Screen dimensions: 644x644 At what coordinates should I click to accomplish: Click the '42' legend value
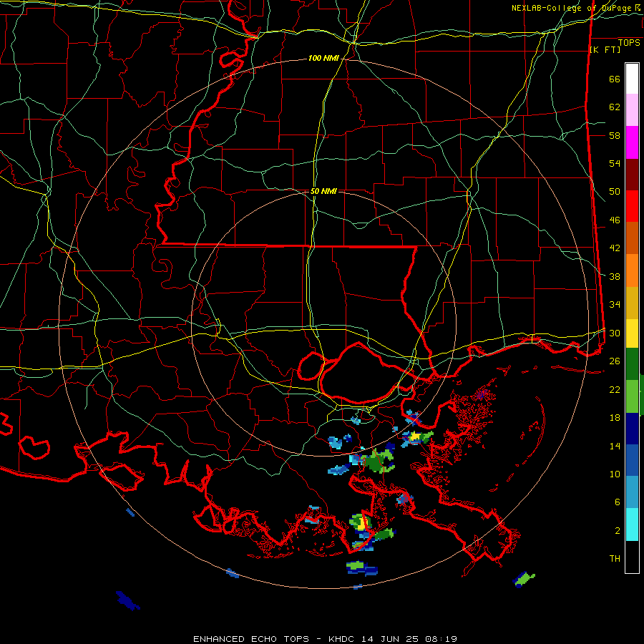tap(615, 248)
